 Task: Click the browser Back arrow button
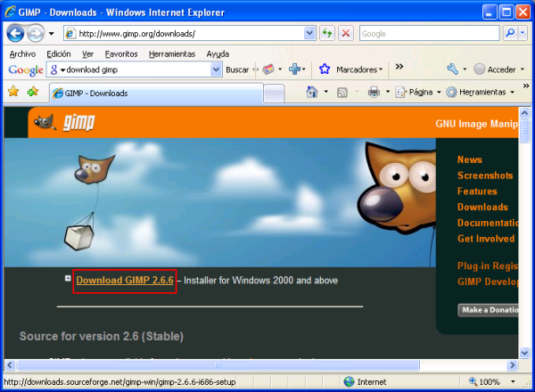(x=14, y=33)
